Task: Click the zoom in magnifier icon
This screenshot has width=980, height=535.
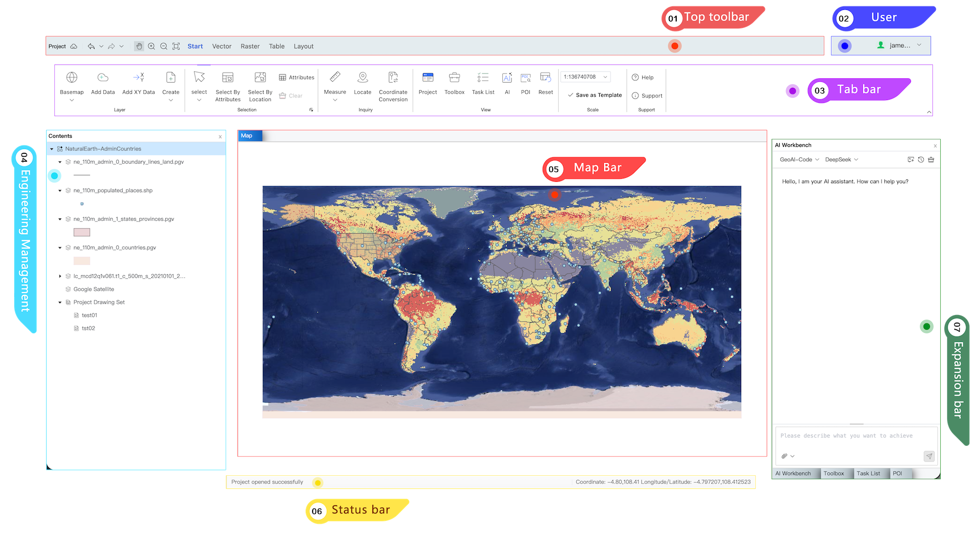Action: (151, 46)
